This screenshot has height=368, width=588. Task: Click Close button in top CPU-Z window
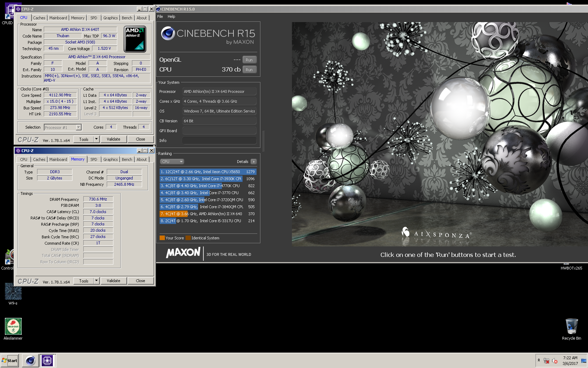click(x=140, y=139)
